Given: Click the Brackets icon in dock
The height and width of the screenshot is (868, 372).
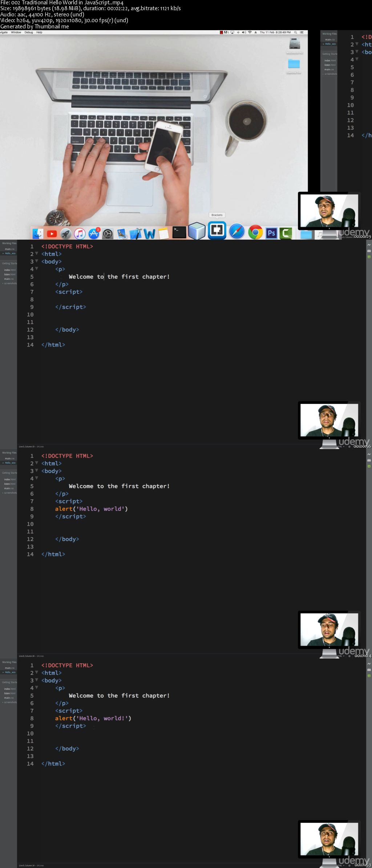Looking at the screenshot, I should (x=217, y=230).
